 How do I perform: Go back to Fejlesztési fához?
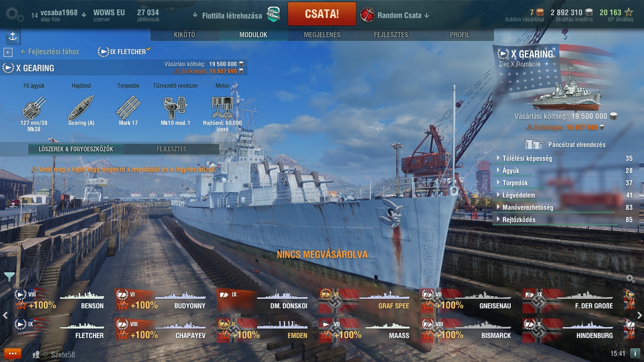click(x=50, y=52)
